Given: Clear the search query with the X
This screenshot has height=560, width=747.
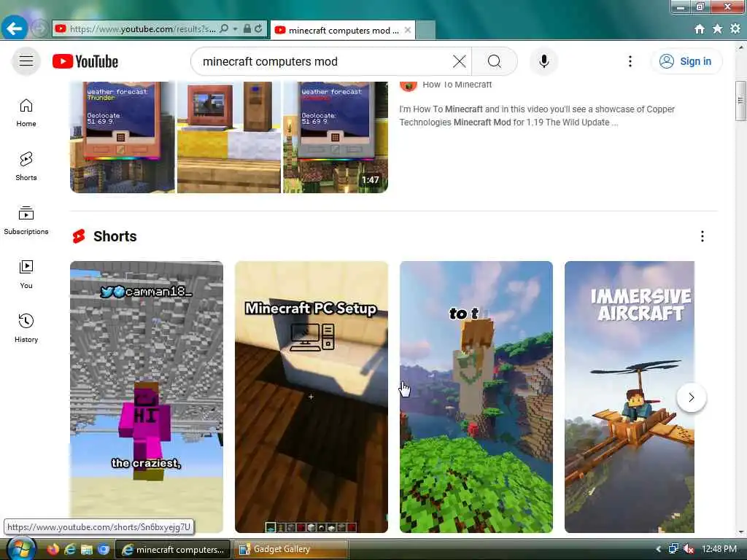Looking at the screenshot, I should [x=460, y=61].
